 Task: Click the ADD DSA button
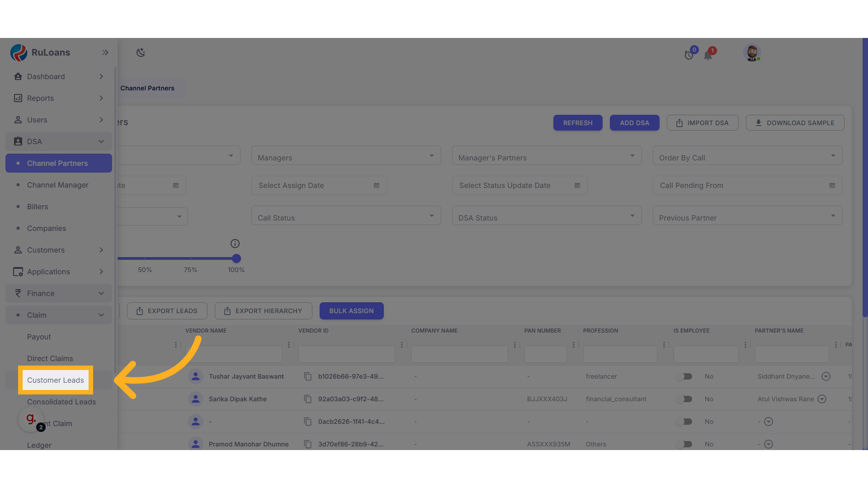coord(634,123)
